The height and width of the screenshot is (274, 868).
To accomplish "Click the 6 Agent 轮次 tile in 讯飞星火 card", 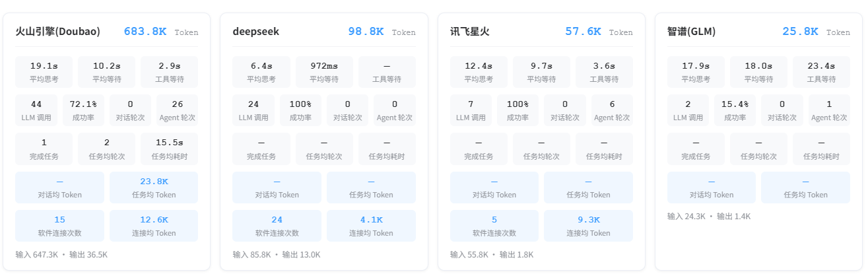I will [612, 110].
